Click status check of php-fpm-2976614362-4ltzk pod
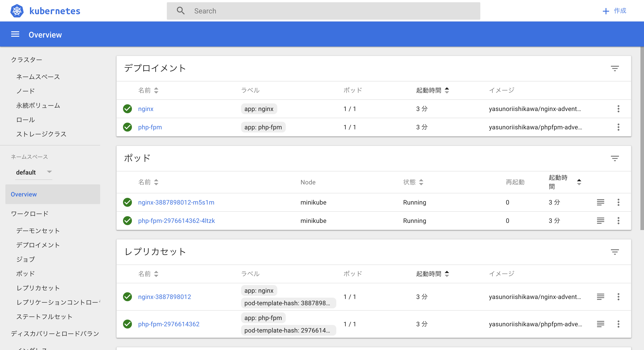 pyautogui.click(x=127, y=220)
